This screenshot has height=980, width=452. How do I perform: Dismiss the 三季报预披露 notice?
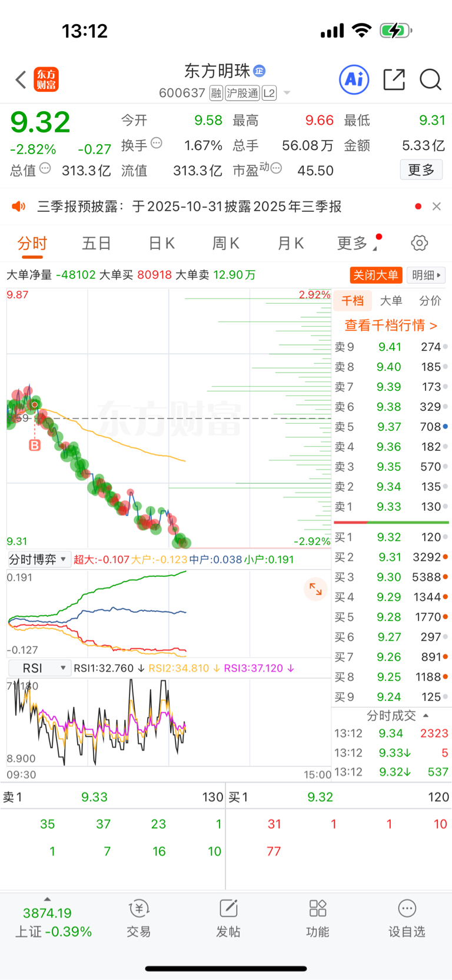437,206
